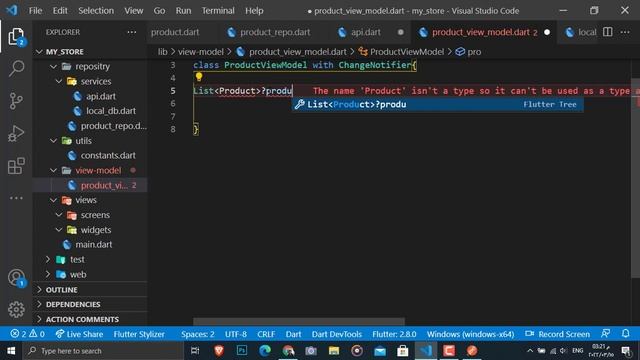The height and width of the screenshot is (360, 640).
Task: Open api.dart in the explorer tree
Action: pos(101,96)
